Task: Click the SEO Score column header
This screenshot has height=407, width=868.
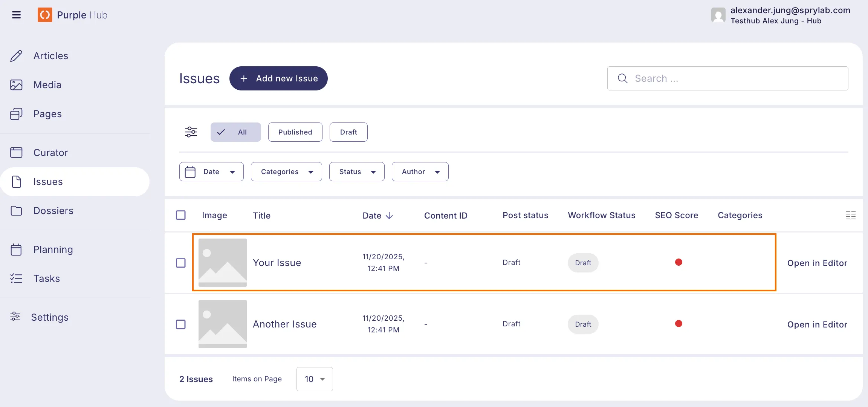Action: 676,215
